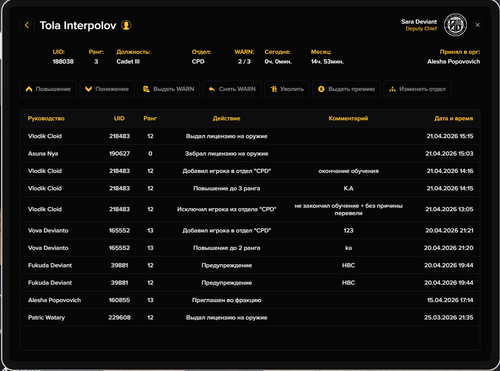Image resolution: width=500 pixels, height=371 pixels.
Task: Click the Ранг column header in the table
Action: pos(150,118)
